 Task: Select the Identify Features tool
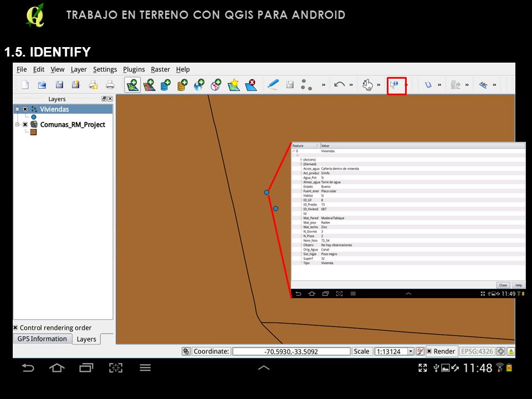click(x=394, y=84)
